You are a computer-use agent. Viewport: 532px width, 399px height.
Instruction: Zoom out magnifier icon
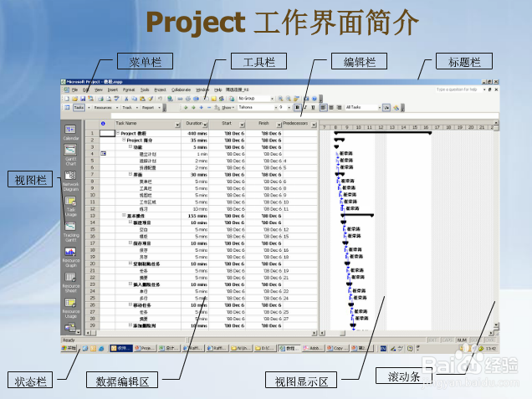[289, 99]
